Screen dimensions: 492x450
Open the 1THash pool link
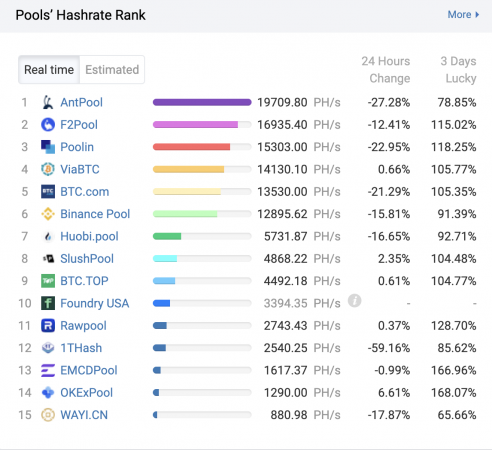(81, 348)
